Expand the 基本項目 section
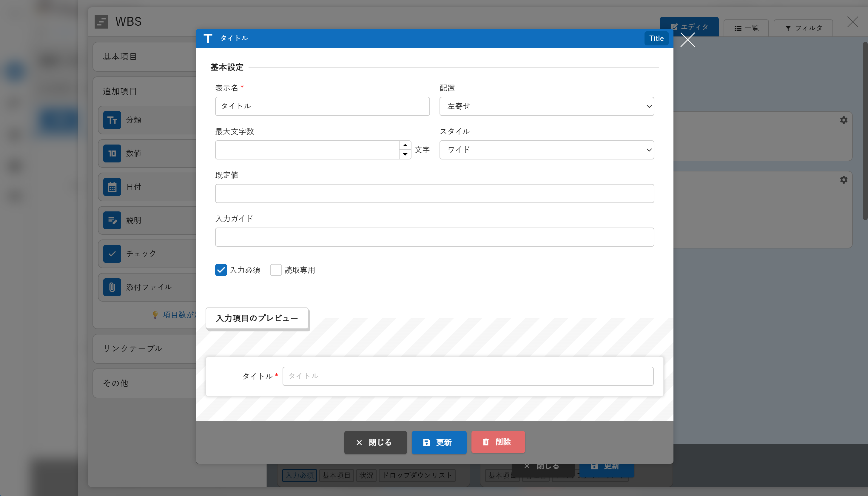The height and width of the screenshot is (496, 868). 144,56
